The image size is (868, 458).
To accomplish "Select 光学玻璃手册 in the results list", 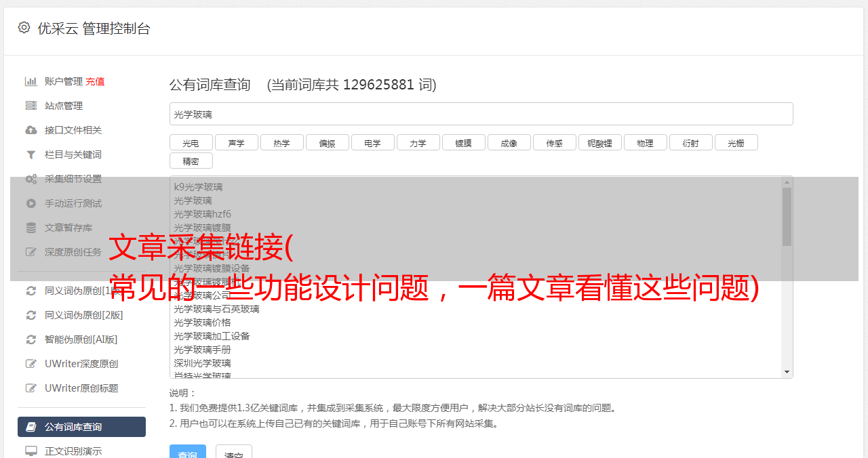I will (202, 350).
